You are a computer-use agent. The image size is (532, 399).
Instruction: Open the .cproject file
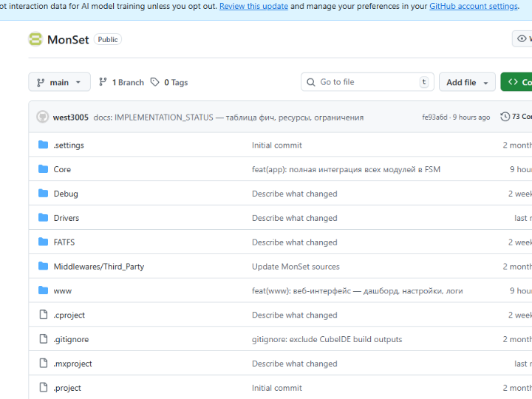69,315
